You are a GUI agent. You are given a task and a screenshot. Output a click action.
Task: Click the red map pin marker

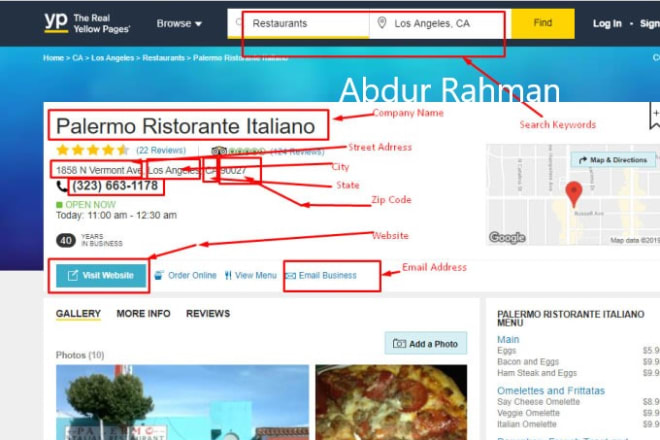click(x=573, y=194)
